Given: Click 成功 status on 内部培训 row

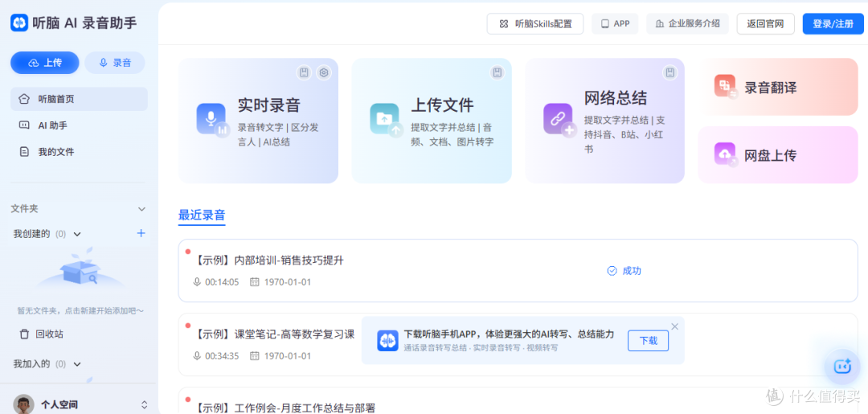Looking at the screenshot, I should pos(632,271).
